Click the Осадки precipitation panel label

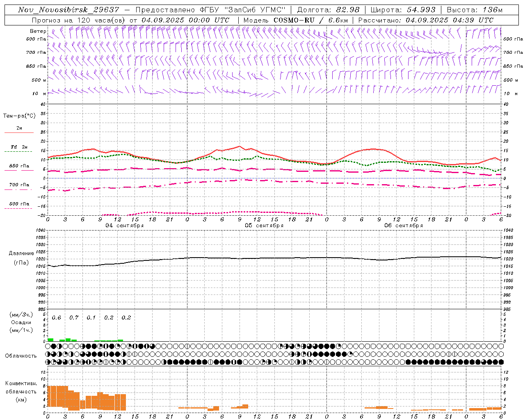coord(21,322)
